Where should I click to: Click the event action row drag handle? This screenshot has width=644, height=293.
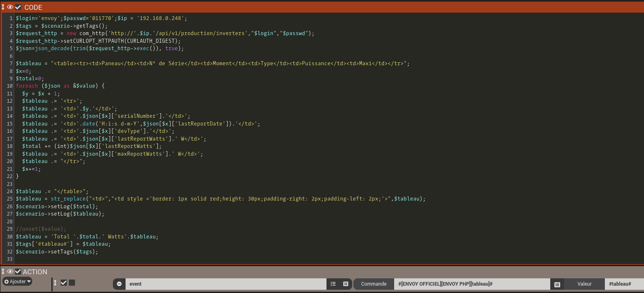pos(55,283)
